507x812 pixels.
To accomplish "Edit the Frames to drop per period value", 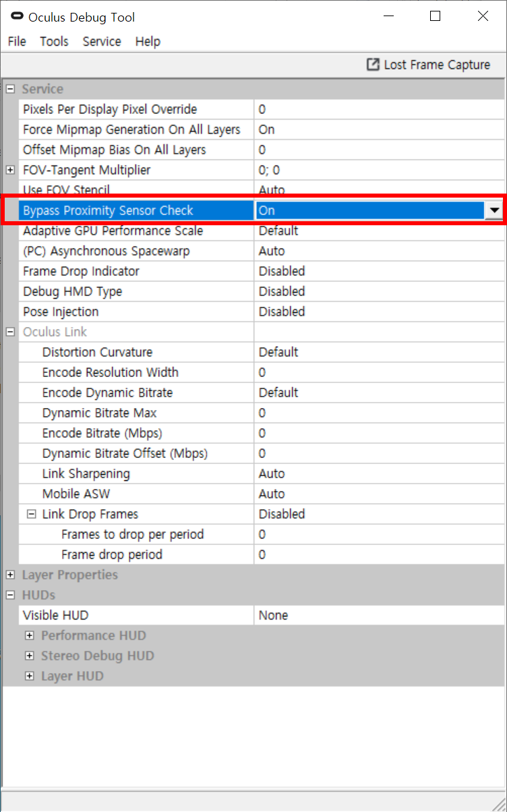I will [379, 534].
